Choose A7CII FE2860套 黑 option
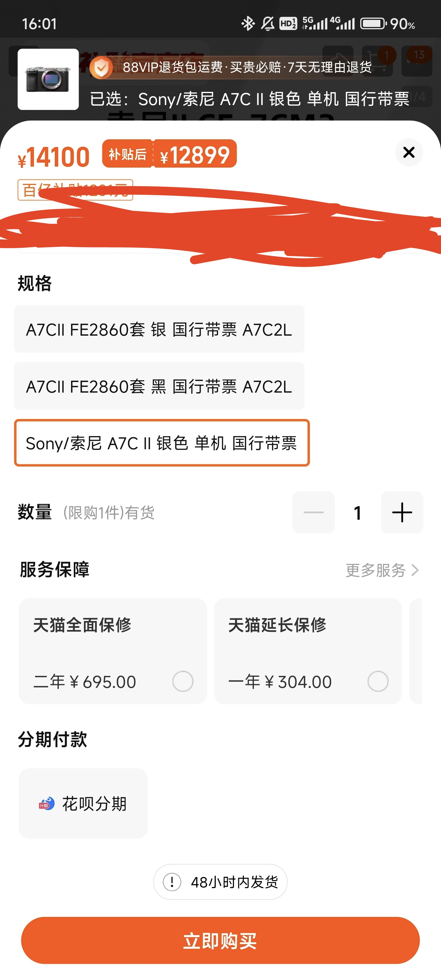This screenshot has width=441, height=980. click(159, 386)
